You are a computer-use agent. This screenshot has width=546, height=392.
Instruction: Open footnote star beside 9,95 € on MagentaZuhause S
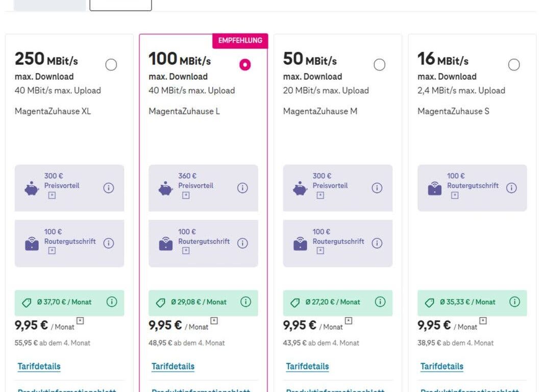(483, 321)
